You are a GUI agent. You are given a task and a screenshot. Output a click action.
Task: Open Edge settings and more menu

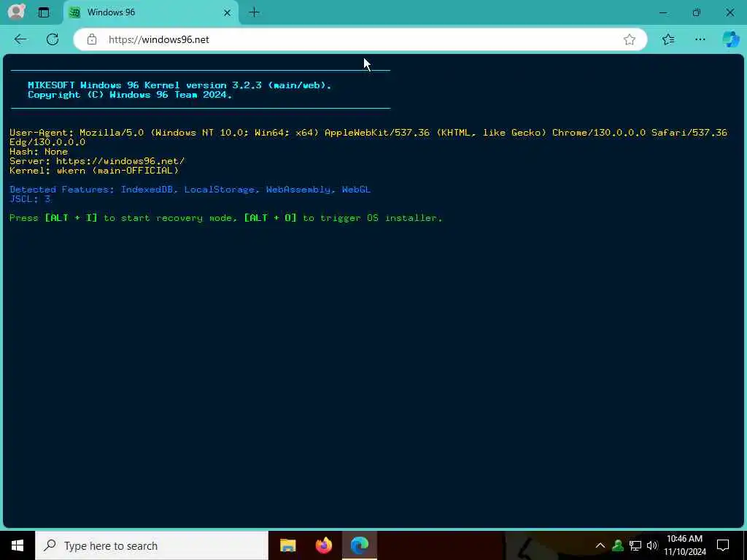point(700,39)
